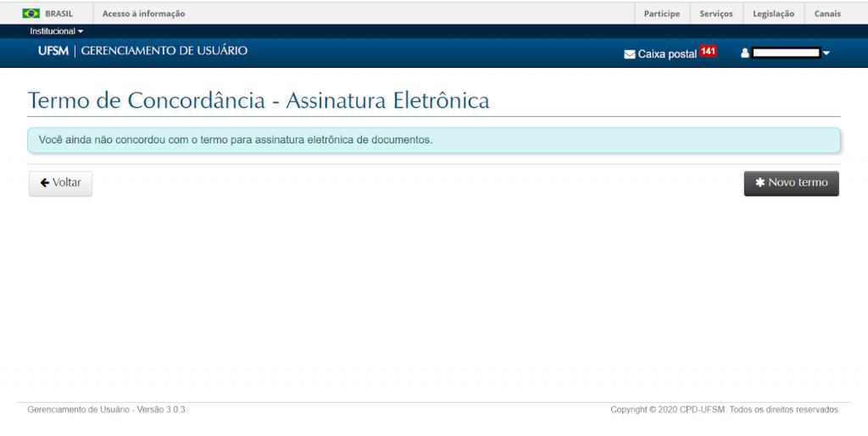This screenshot has height=436, width=868.
Task: Click the Brazil flag icon
Action: click(31, 14)
